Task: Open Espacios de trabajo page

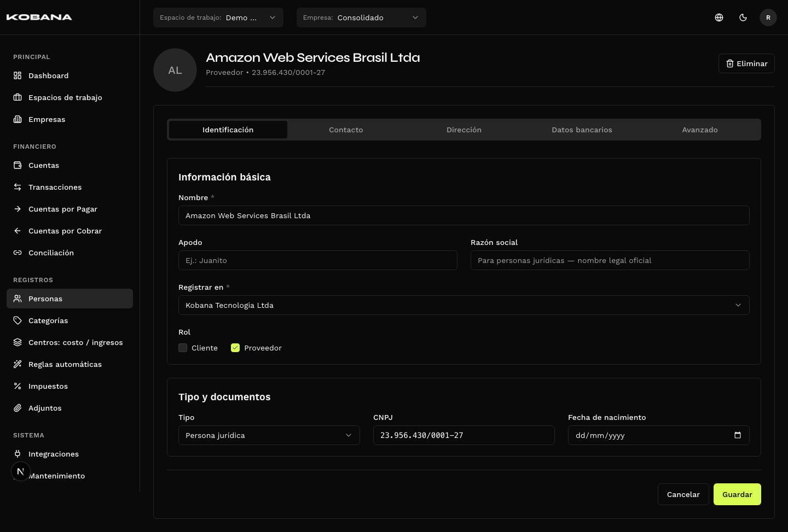Action: 69,97
